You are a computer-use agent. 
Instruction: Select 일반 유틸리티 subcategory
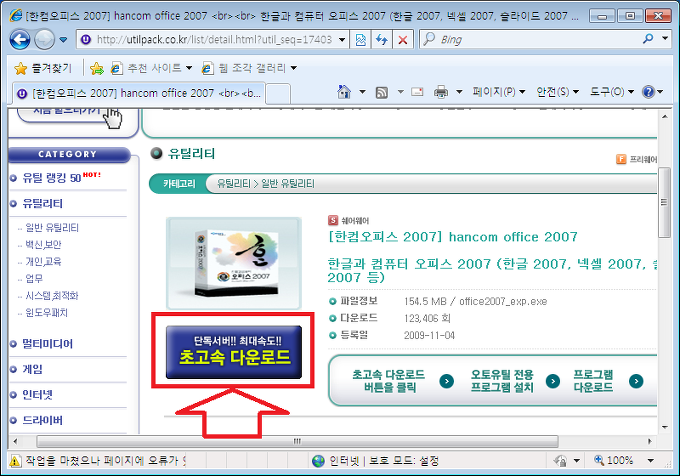click(52, 228)
